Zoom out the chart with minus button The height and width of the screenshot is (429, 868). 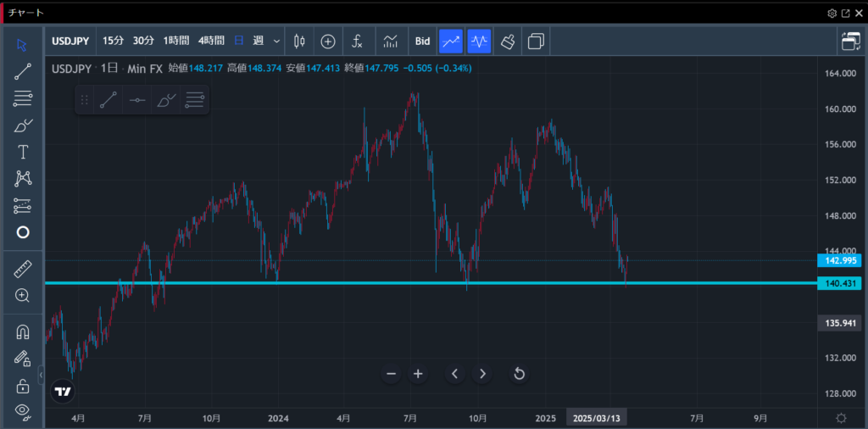click(392, 374)
